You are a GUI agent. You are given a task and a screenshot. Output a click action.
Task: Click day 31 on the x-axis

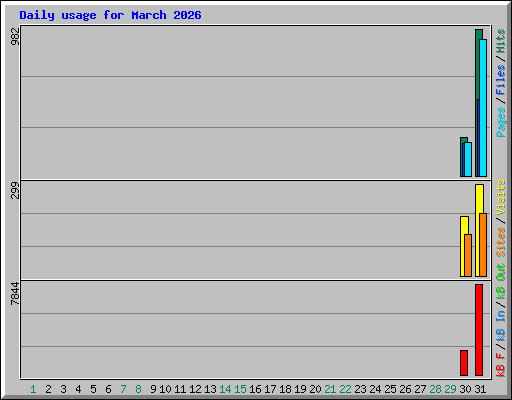click(x=480, y=389)
